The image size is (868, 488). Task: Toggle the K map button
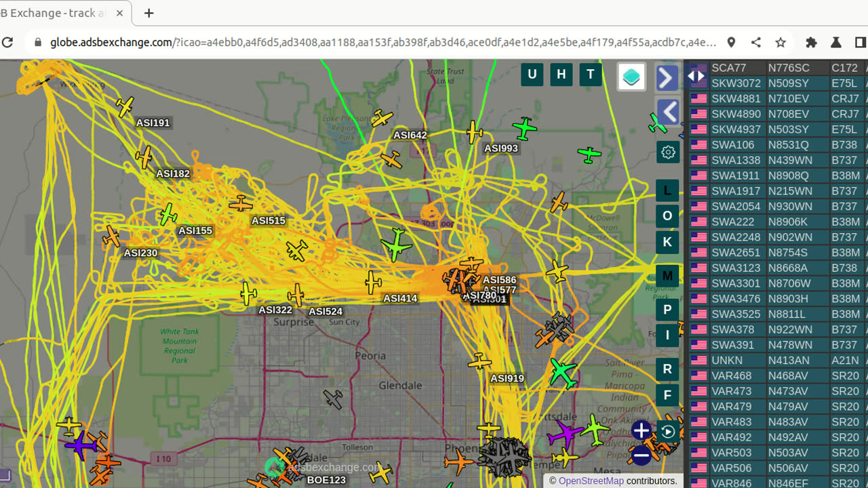pos(667,242)
